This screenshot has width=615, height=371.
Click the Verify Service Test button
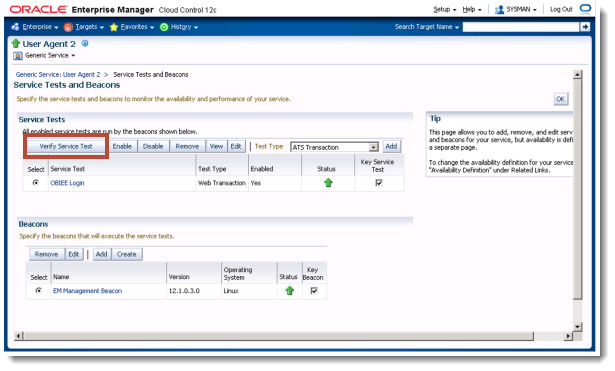(66, 146)
